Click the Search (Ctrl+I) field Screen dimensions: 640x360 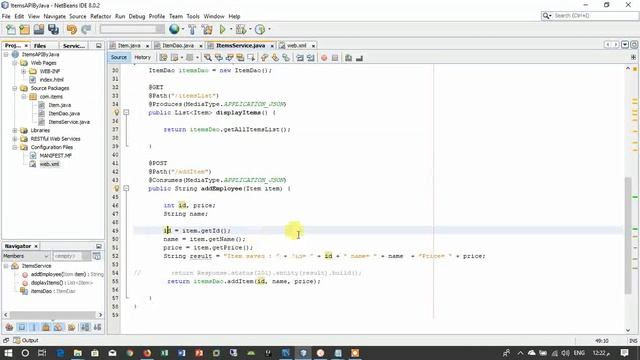tap(590, 16)
